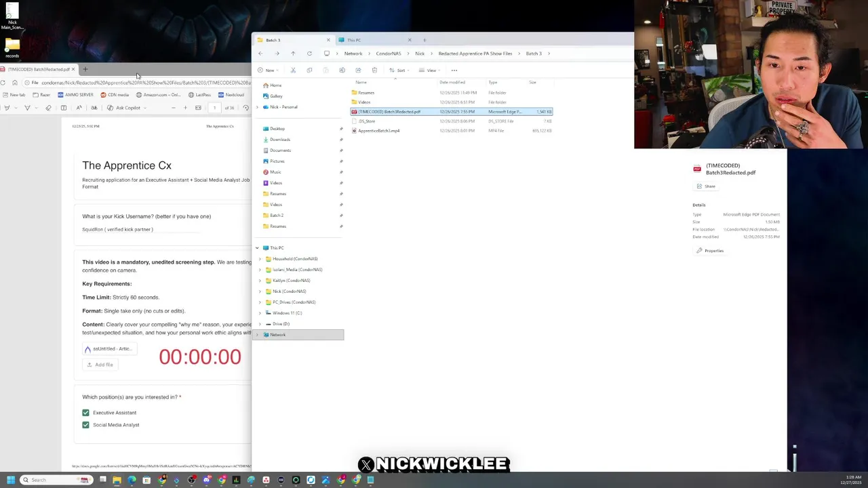Viewport: 868px width, 488px height.
Task: Collapse This PC tree node
Action: click(x=257, y=248)
